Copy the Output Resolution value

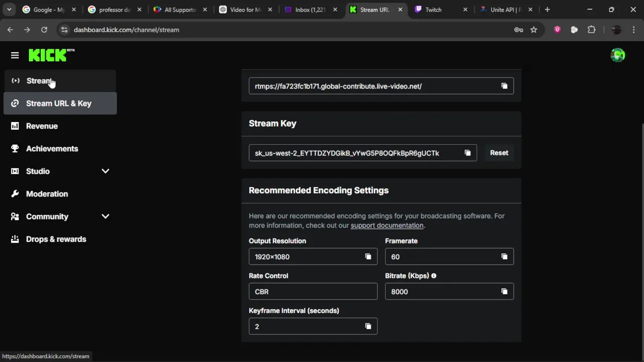[368, 257]
